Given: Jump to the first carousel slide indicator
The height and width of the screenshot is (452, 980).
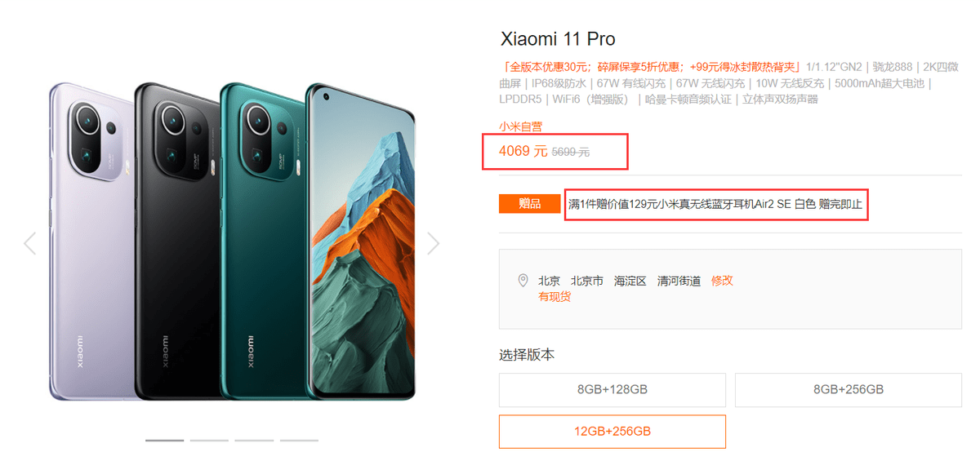Looking at the screenshot, I should (164, 441).
